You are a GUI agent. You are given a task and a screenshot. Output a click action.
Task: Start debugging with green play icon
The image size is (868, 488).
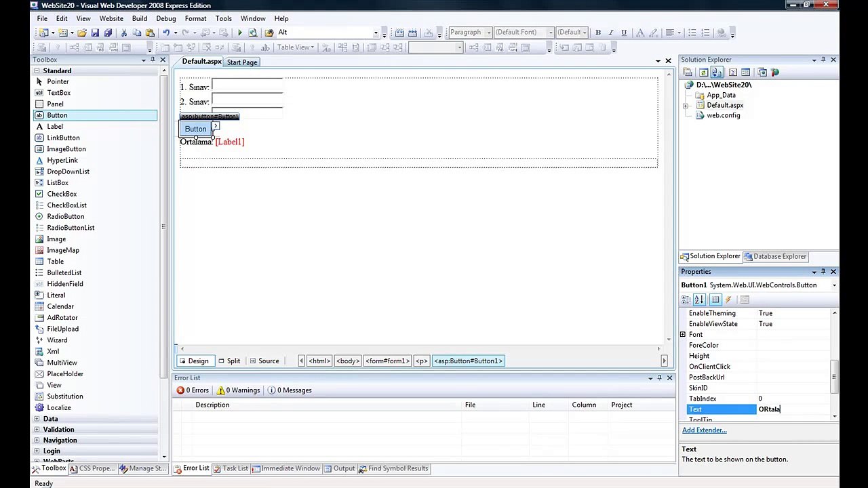click(239, 33)
